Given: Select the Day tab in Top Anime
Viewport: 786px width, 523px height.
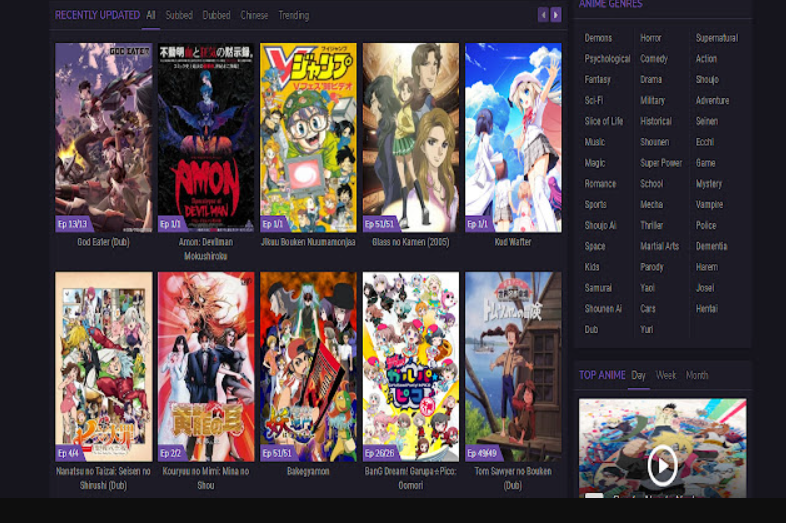Looking at the screenshot, I should [x=638, y=375].
